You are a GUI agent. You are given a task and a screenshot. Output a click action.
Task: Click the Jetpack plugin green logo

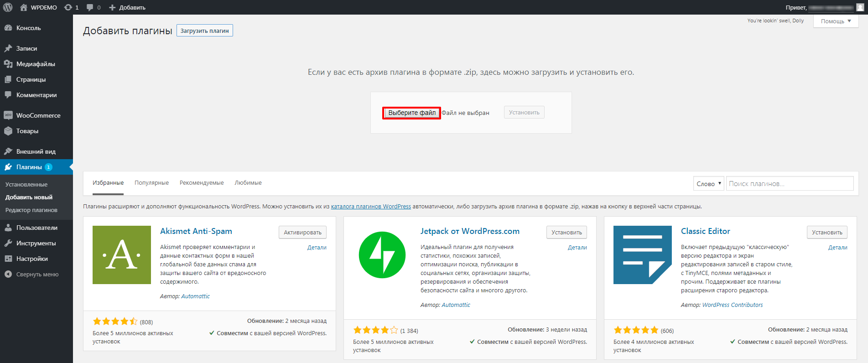(x=382, y=255)
